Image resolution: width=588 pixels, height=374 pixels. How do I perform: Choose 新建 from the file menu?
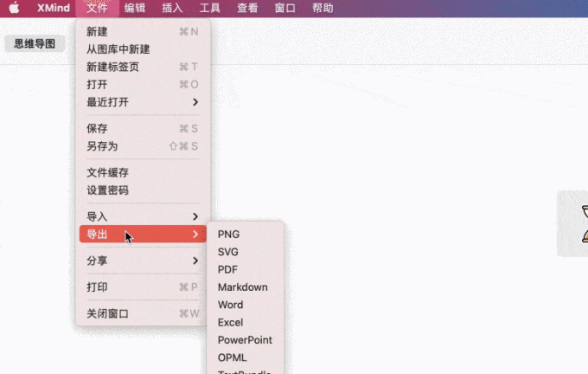(143, 31)
